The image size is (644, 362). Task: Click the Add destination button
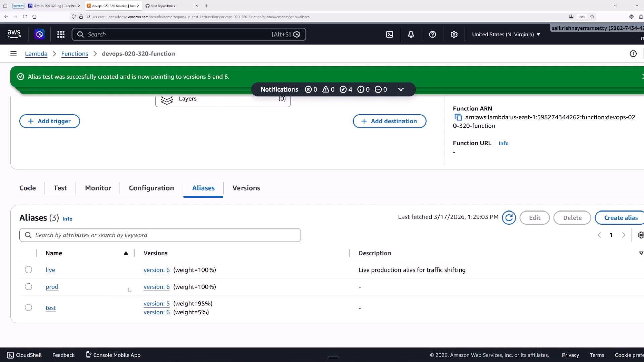click(389, 121)
